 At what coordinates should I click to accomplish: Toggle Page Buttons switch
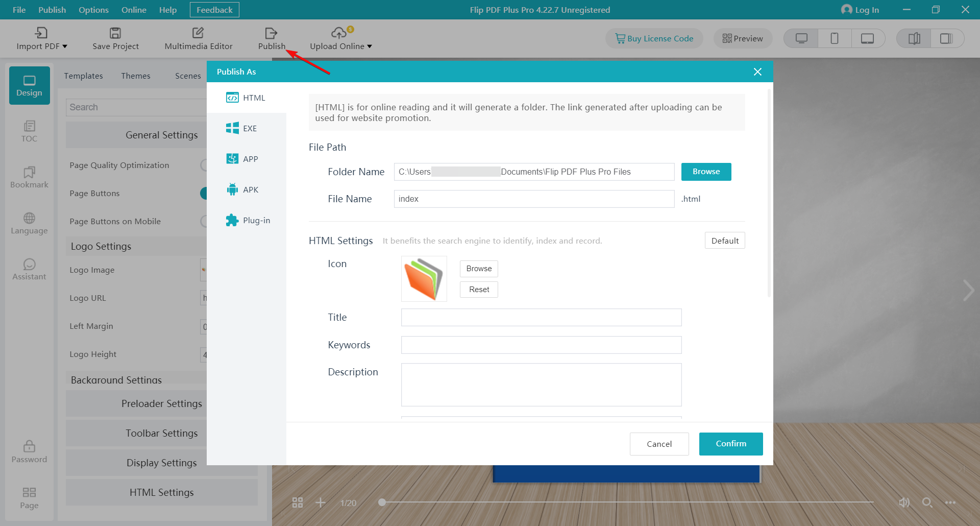click(x=204, y=193)
